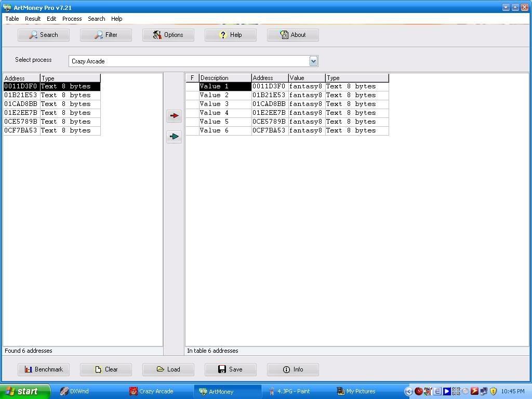Viewport: 532px width, 399px height.
Task: Select the Value 6 description cell
Action: [225, 130]
